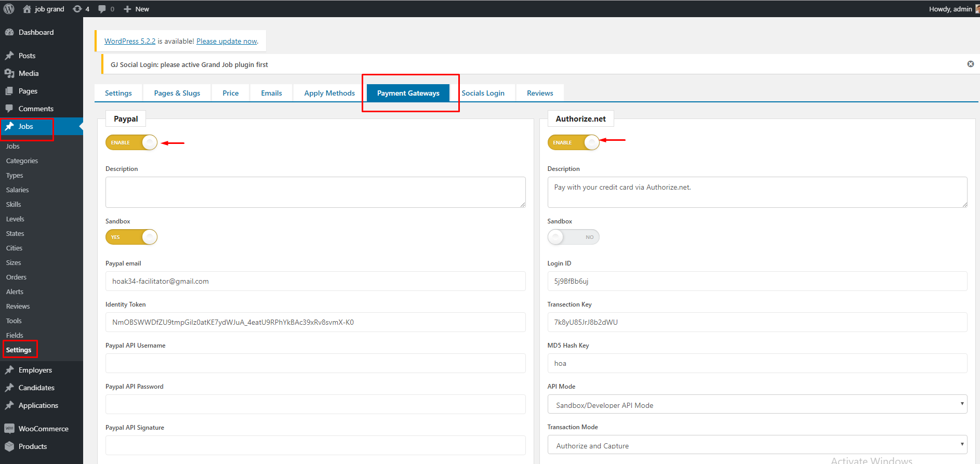Click Howdy, admin in top bar
The image size is (980, 464).
[950, 9]
